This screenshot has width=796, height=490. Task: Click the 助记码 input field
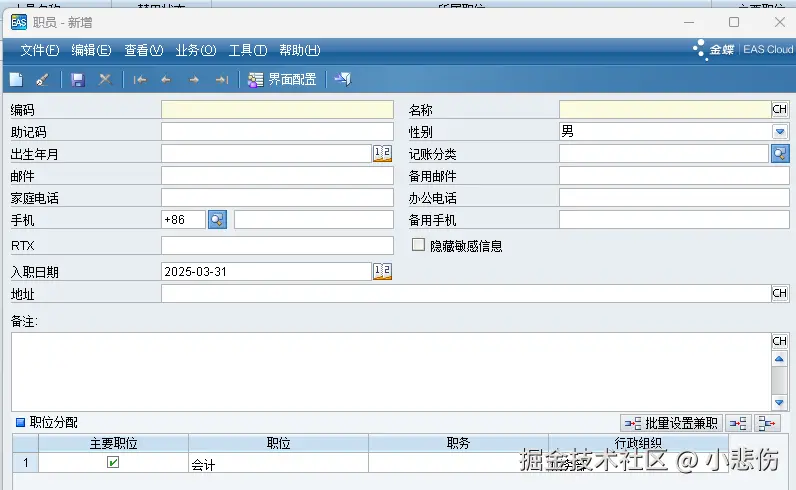tap(277, 132)
